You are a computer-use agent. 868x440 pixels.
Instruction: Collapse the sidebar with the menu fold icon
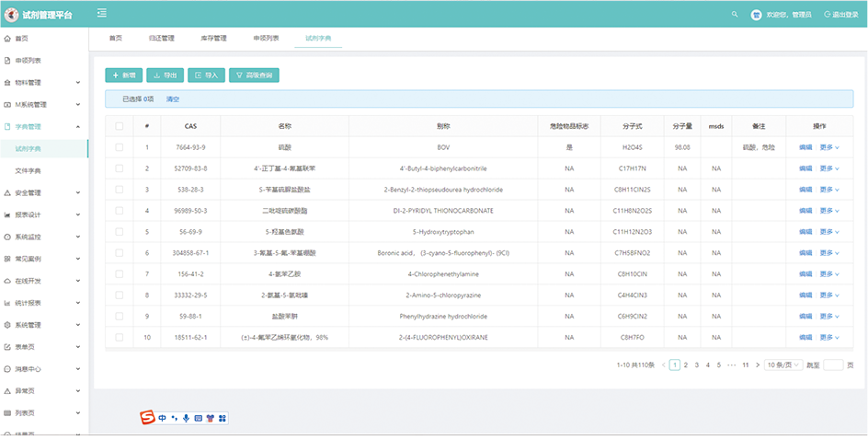pyautogui.click(x=101, y=13)
